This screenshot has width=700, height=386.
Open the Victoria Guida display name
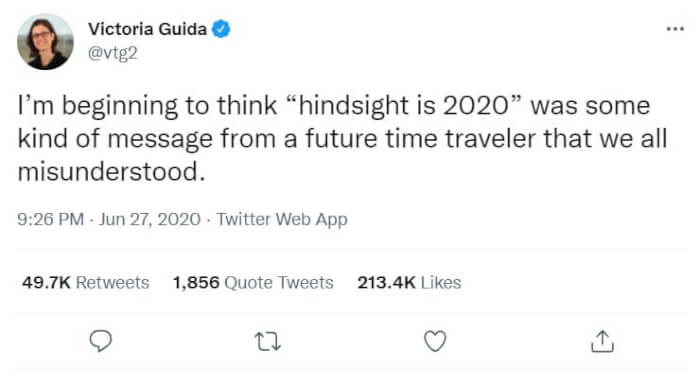tap(147, 29)
